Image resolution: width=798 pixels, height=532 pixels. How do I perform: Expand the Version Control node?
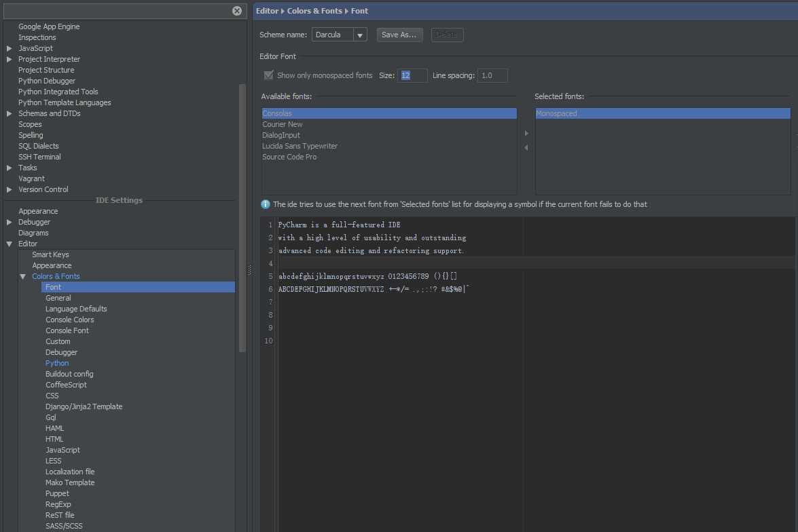[9, 189]
